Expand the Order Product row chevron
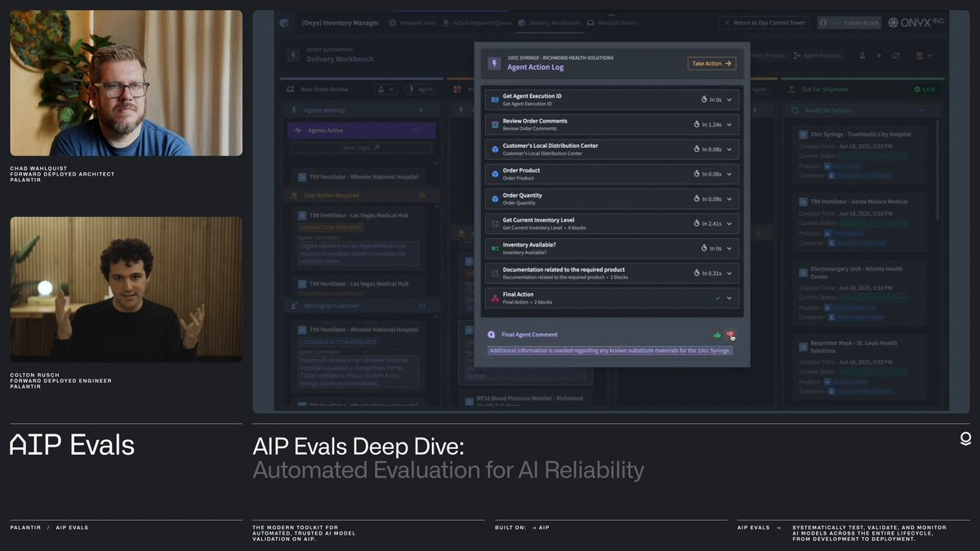This screenshot has height=551, width=980. [x=729, y=174]
